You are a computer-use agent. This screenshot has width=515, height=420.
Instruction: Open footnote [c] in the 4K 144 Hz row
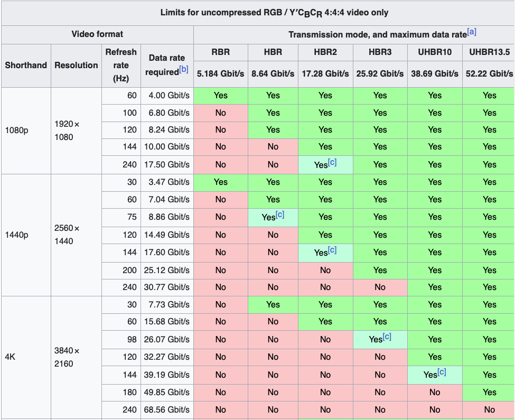tap(442, 372)
